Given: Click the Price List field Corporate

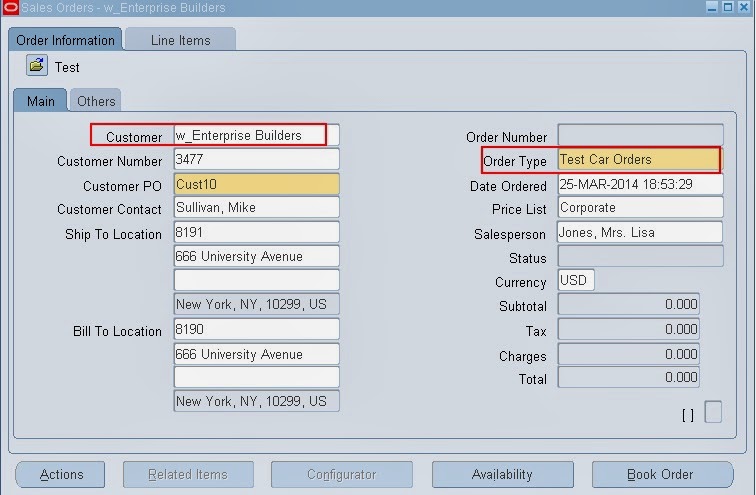Looking at the screenshot, I should [x=640, y=208].
